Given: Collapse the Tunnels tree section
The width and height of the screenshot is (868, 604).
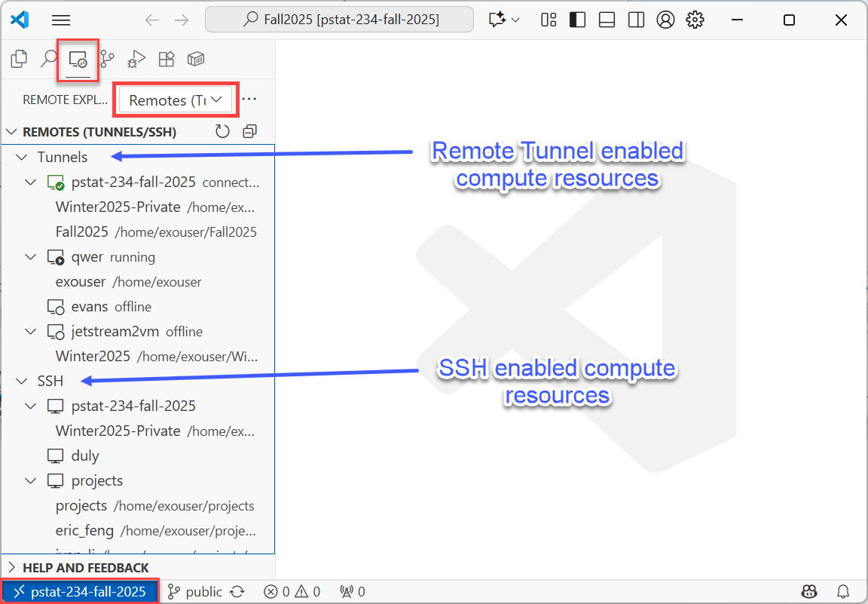Looking at the screenshot, I should (x=21, y=157).
